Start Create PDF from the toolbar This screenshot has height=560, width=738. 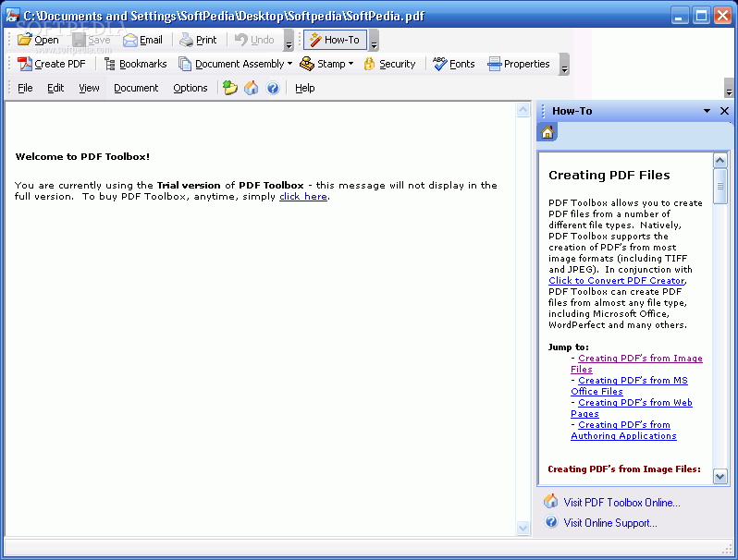tap(51, 64)
